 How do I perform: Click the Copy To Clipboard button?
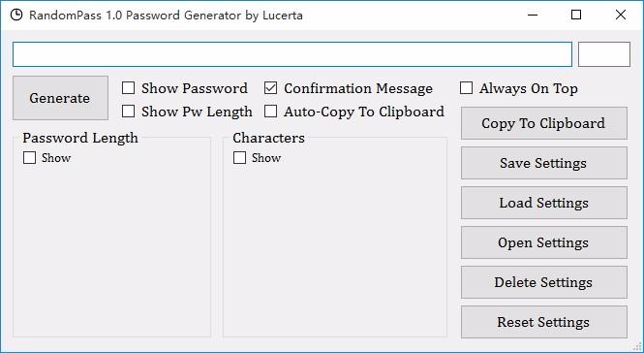pyautogui.click(x=544, y=123)
